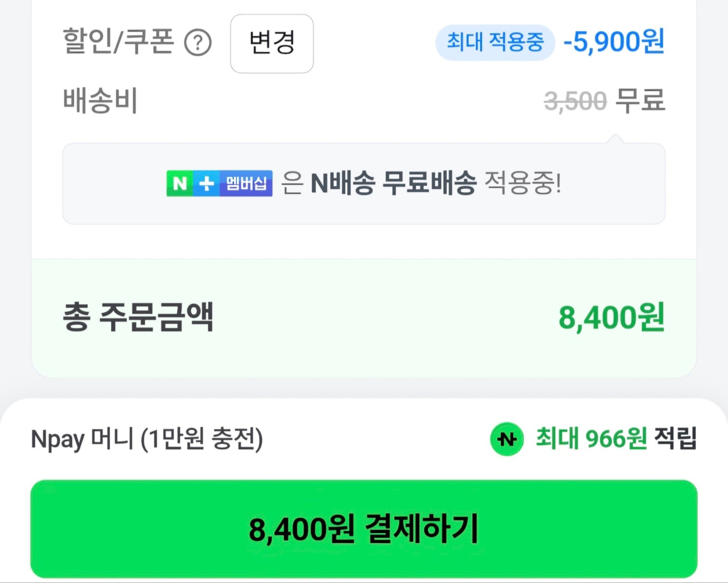Image resolution: width=728 pixels, height=583 pixels.
Task: Select the N+ membership badge icon
Action: coord(218,183)
